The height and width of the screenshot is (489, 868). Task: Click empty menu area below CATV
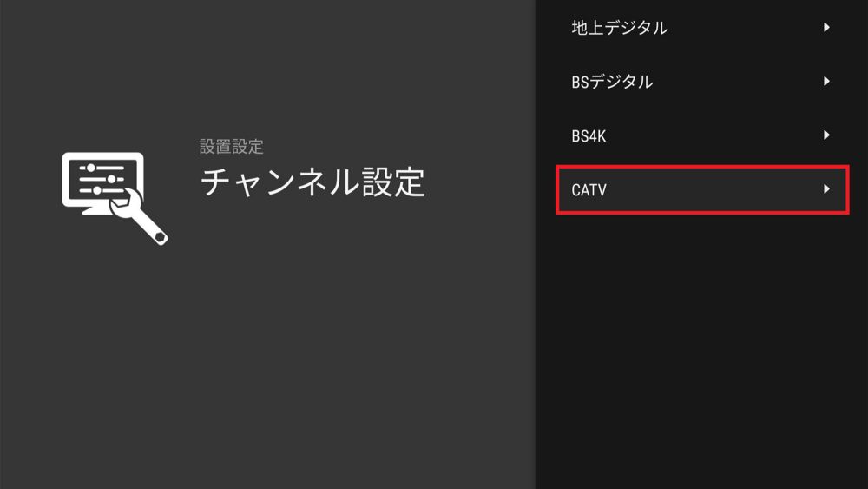(x=702, y=349)
